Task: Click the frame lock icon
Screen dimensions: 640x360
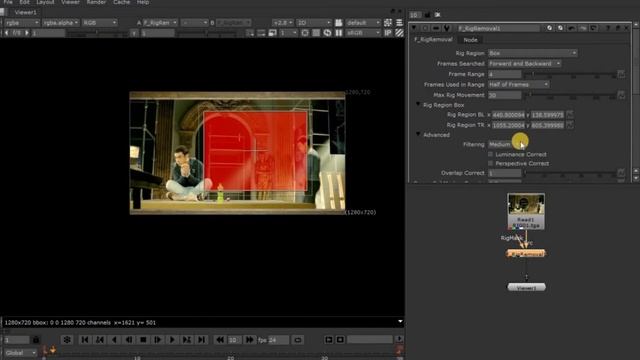Action: 36,340
